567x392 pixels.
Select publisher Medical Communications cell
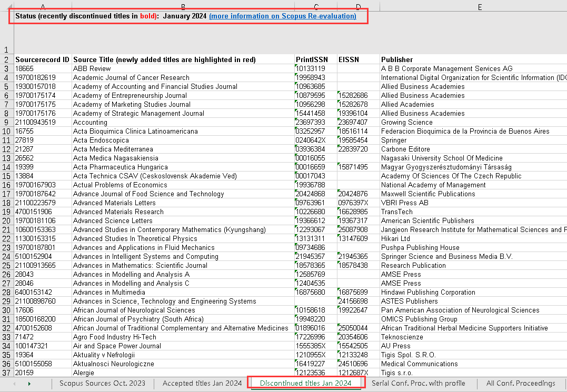click(x=473, y=364)
